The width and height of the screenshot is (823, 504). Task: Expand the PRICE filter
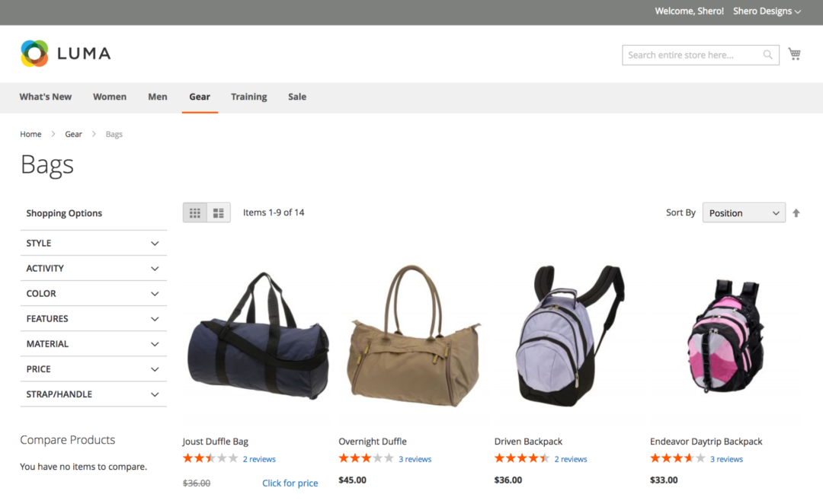pyautogui.click(x=93, y=369)
